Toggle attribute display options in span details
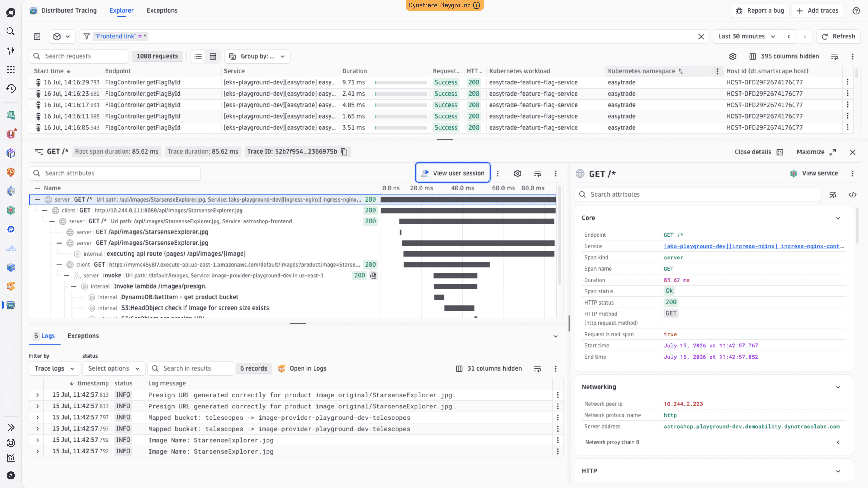The image size is (868, 488). [832, 195]
